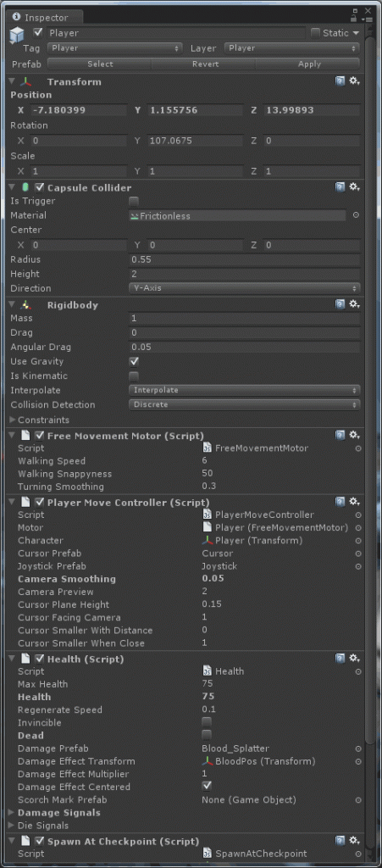Click the prefab Revert button
The image size is (382, 868).
click(205, 64)
